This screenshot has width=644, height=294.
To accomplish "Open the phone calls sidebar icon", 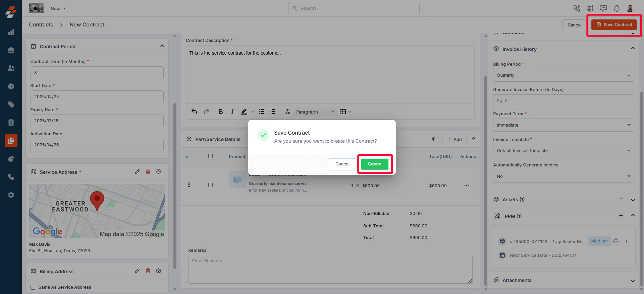I will click(x=11, y=177).
